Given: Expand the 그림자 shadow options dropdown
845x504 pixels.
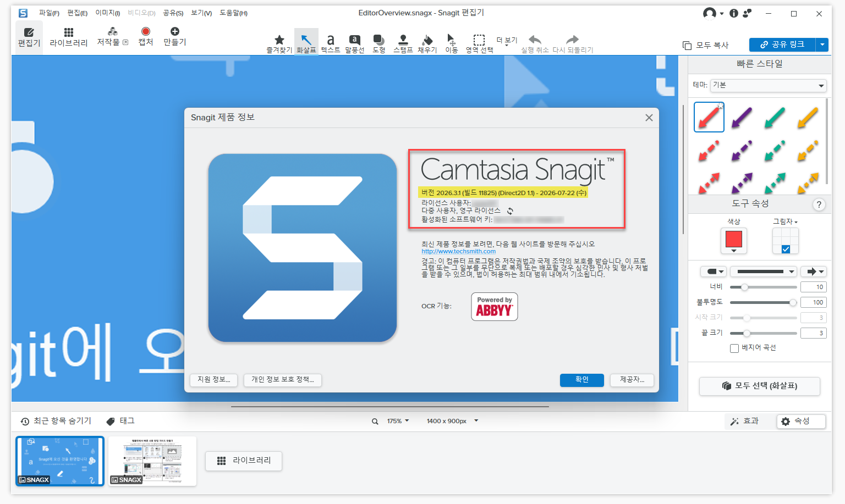Looking at the screenshot, I should [x=786, y=221].
